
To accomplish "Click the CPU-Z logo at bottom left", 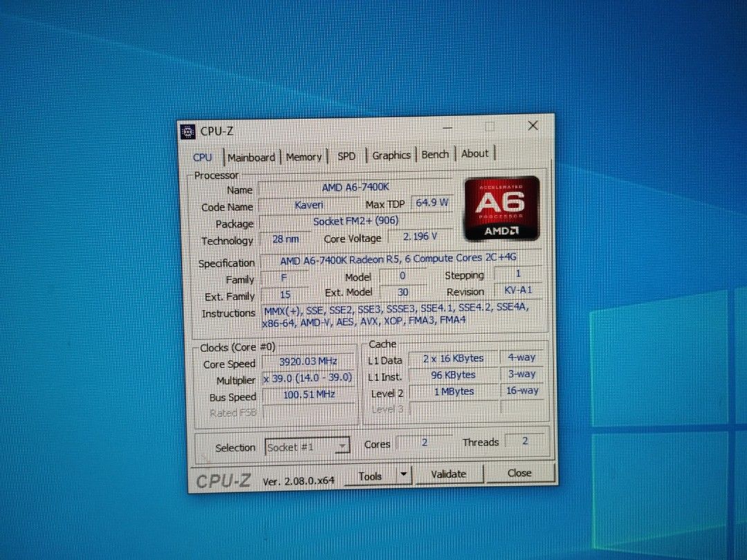I will [223, 479].
